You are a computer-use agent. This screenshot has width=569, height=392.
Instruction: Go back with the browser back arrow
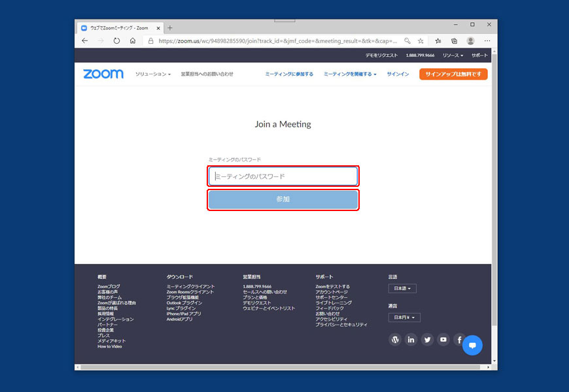(85, 41)
